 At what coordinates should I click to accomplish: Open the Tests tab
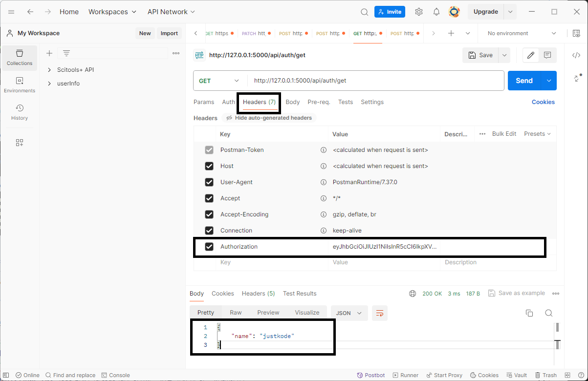[x=346, y=102]
